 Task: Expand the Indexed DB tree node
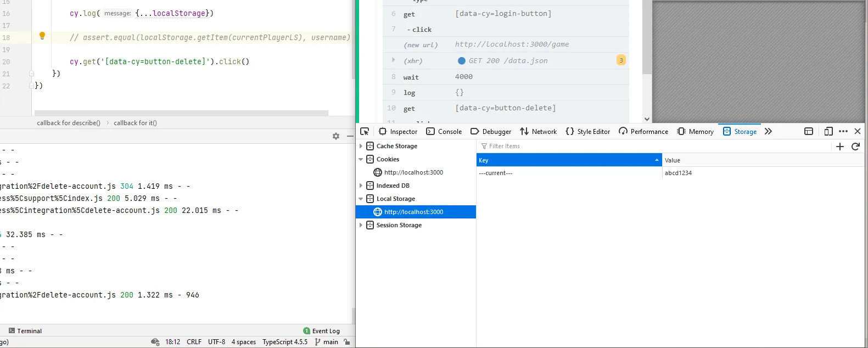click(x=361, y=186)
